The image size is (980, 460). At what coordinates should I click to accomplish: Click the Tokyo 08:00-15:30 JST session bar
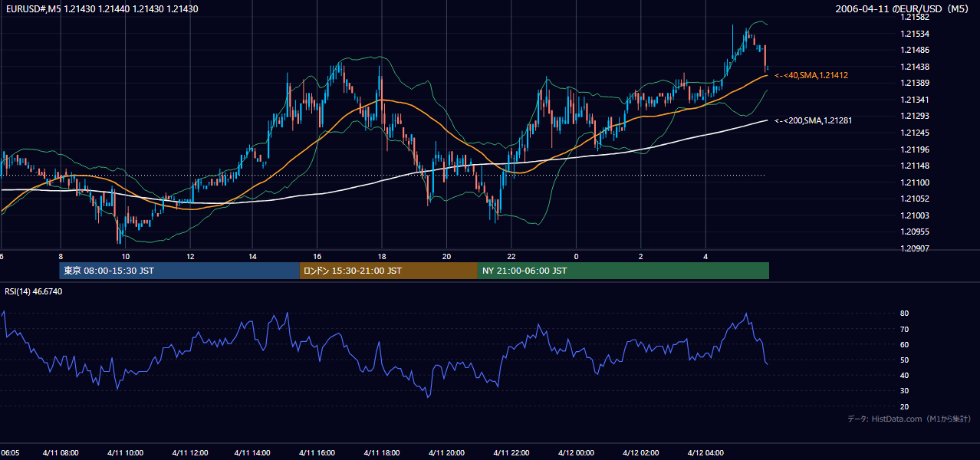click(x=179, y=271)
